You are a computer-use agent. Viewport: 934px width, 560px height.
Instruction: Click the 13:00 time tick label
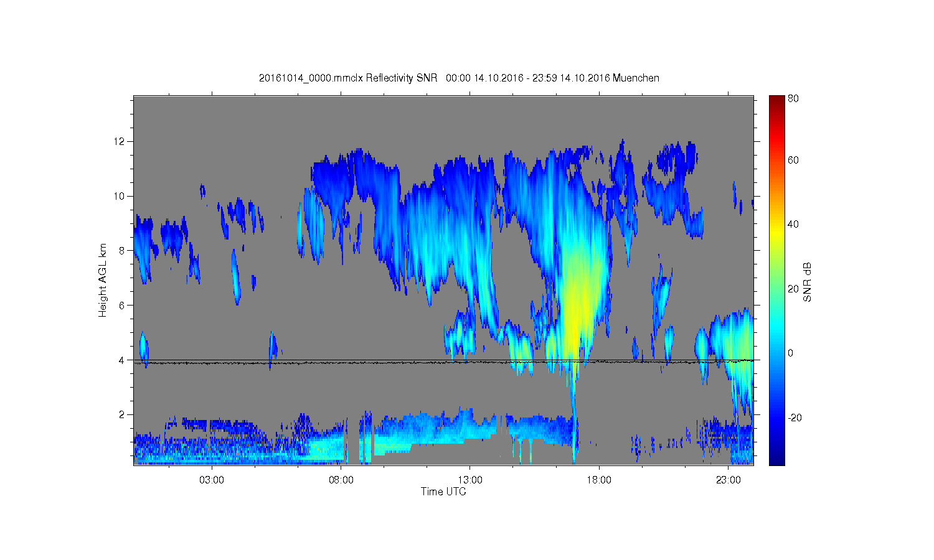(470, 480)
